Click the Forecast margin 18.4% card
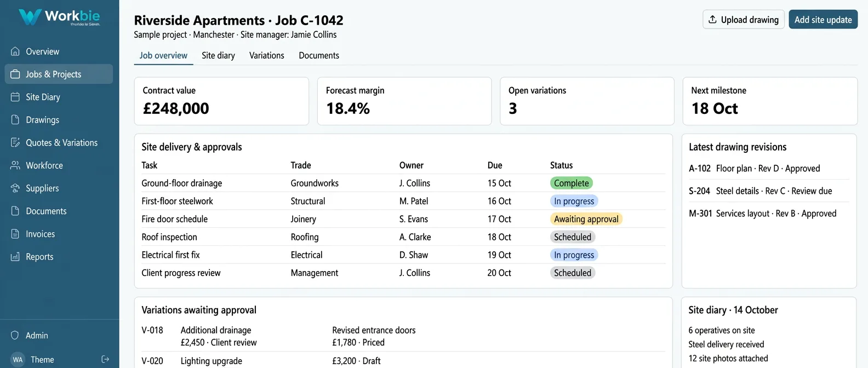868x368 pixels. click(404, 101)
